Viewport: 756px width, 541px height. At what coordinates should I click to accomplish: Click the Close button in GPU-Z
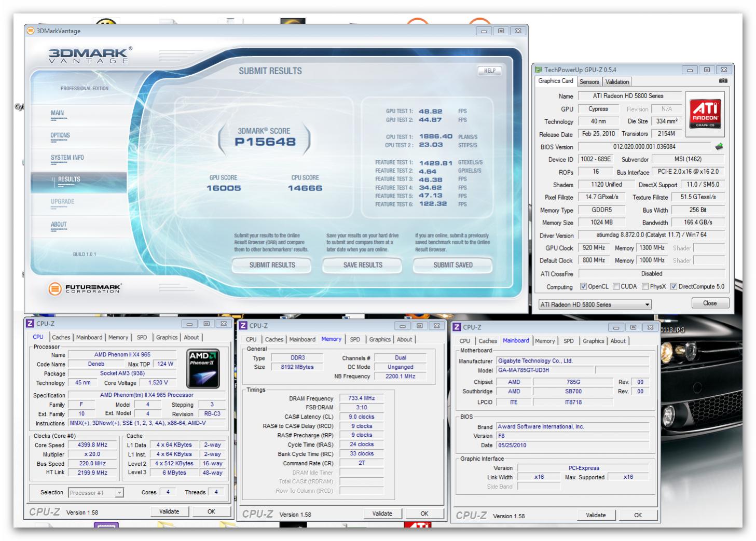pos(710,303)
